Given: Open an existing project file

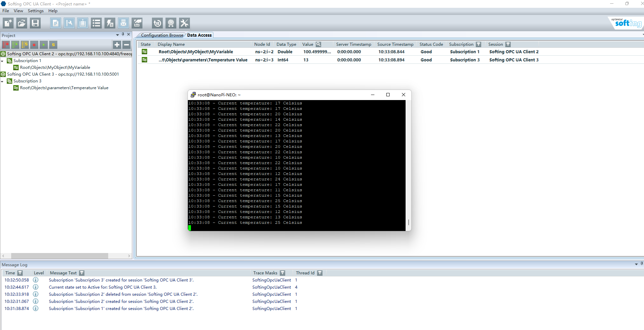Looking at the screenshot, I should coord(22,23).
